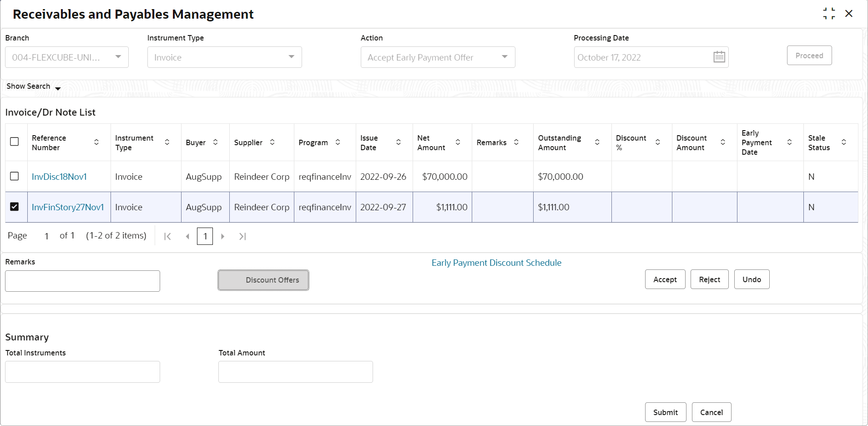Open the InvFinStory27Nov1 reference link
This screenshot has height=426, width=868.
pos(68,207)
